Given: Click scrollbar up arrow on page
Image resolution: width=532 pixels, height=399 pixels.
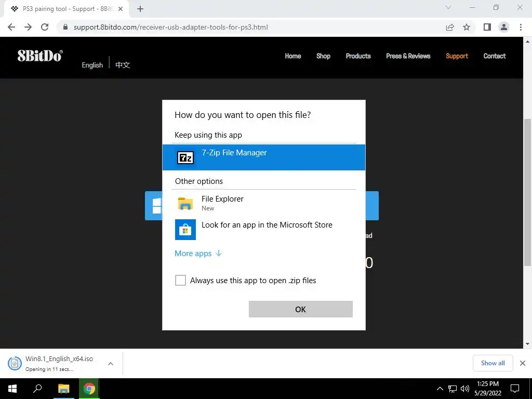Looking at the screenshot, I should point(527,42).
